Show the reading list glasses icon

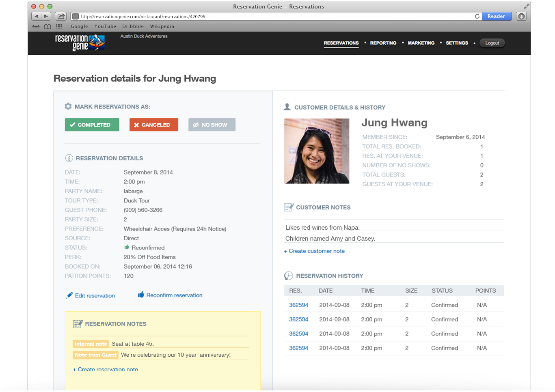click(x=36, y=26)
